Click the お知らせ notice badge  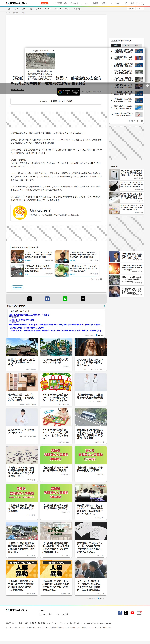(x=45, y=3)
